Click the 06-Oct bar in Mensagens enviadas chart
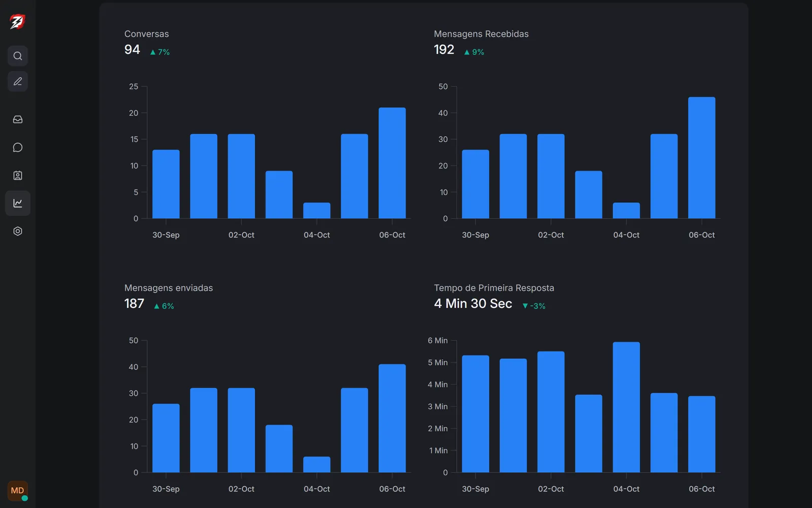The image size is (812, 508). pos(392,418)
